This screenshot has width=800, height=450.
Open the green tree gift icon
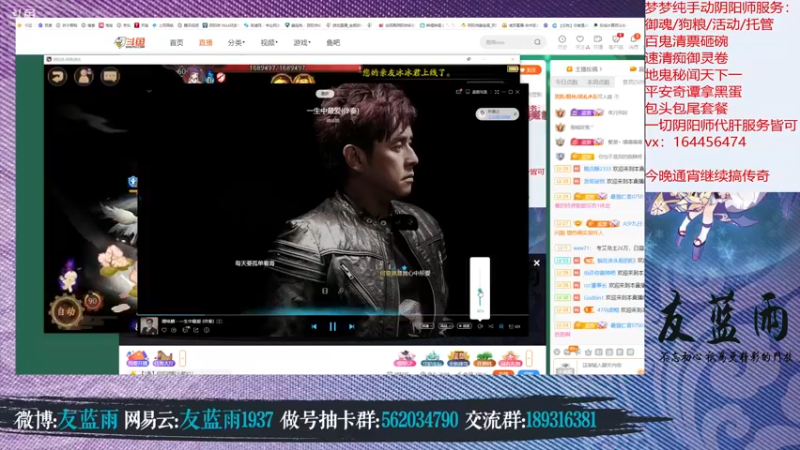pos(484,358)
